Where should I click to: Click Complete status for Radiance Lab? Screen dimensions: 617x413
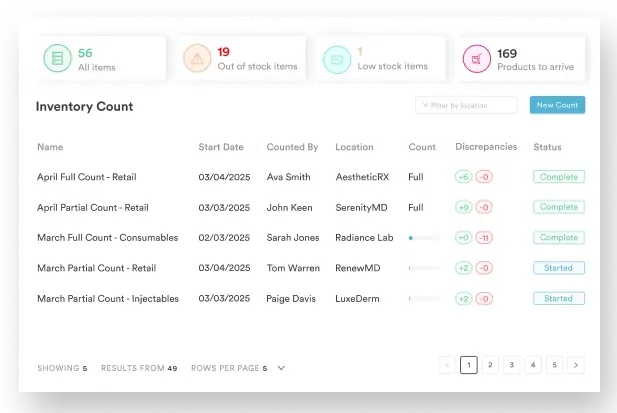tap(559, 238)
